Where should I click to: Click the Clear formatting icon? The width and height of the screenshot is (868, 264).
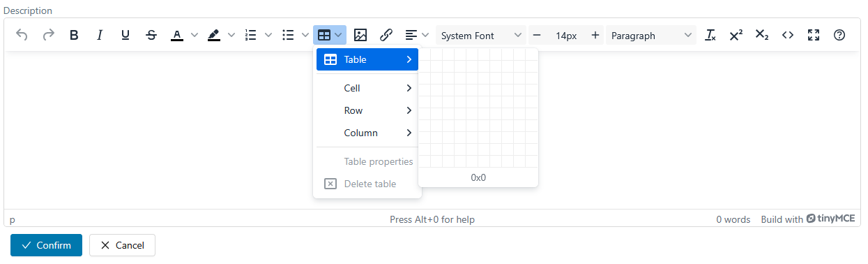click(710, 35)
